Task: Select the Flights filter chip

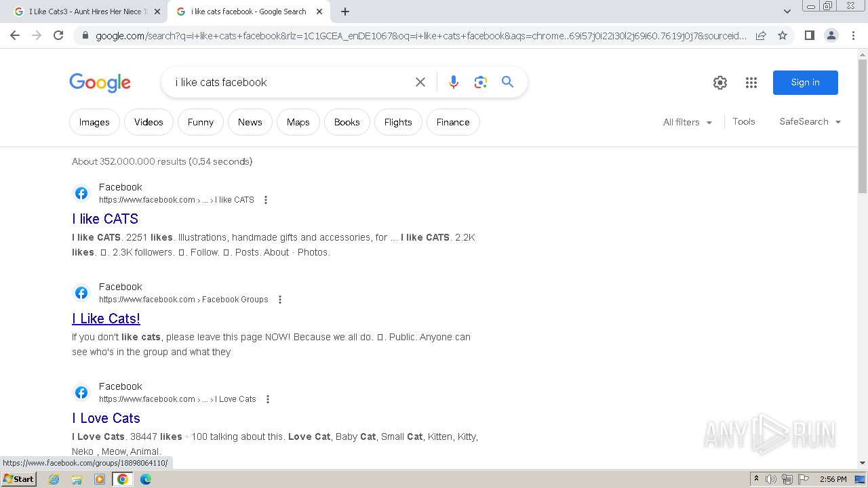Action: point(398,122)
